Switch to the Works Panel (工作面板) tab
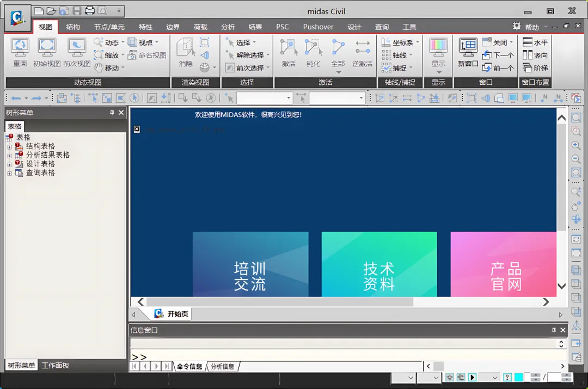The width and height of the screenshot is (588, 389). [56, 366]
